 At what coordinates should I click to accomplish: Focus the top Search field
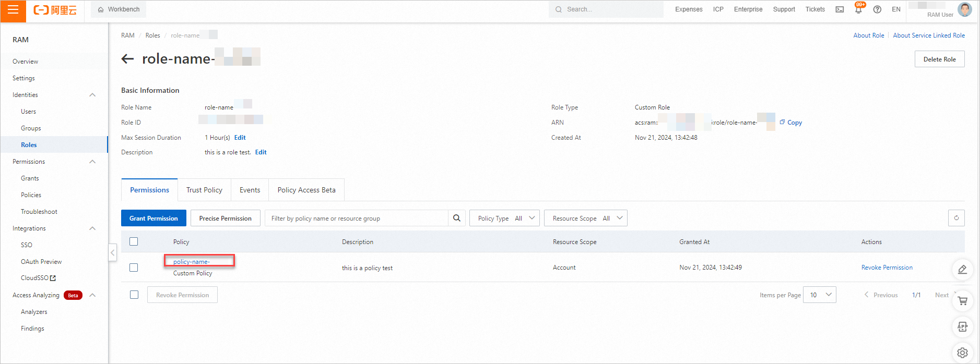point(606,9)
